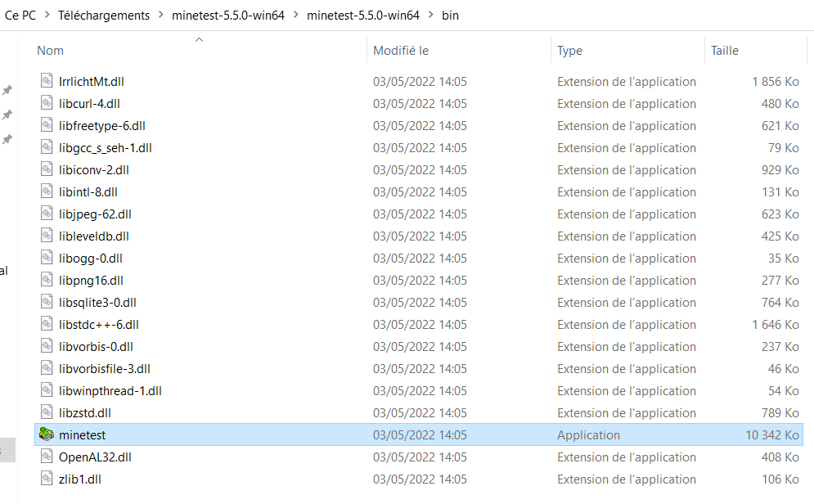Select the libiconv-2.dll file name

point(93,169)
